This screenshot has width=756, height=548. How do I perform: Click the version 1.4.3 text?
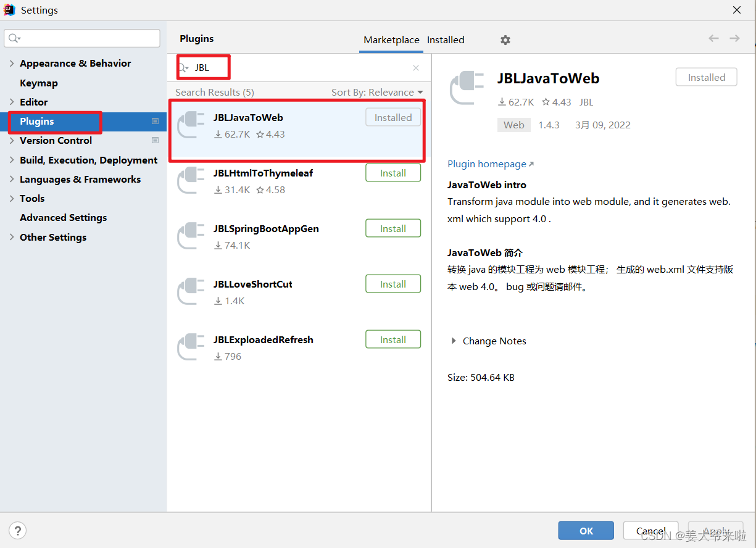(549, 125)
